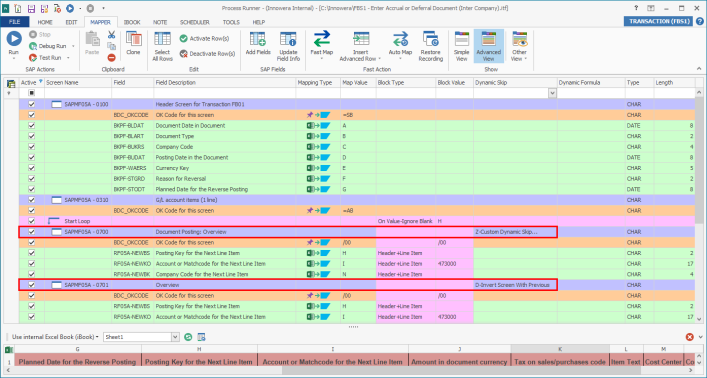Expand the Dynamic Skip filter dropdown

tap(552, 93)
